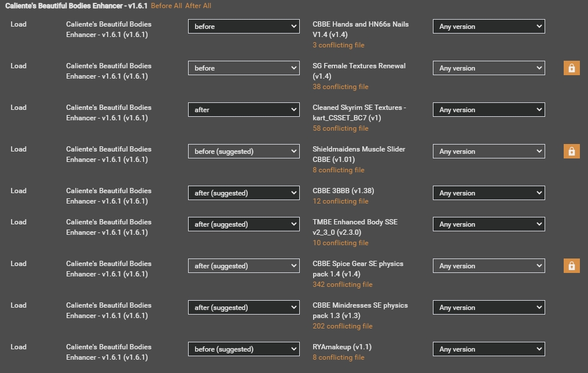Click the 202 conflicting file link for CBBE Minidresses

click(343, 326)
